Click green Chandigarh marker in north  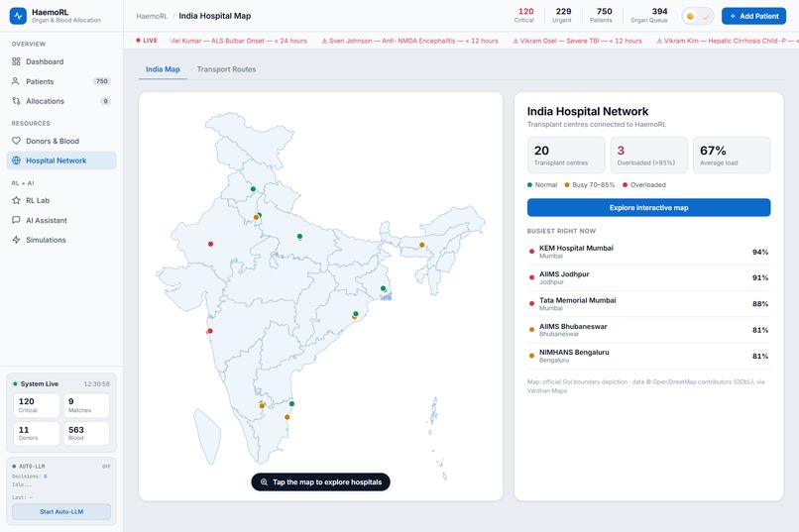coord(253,189)
